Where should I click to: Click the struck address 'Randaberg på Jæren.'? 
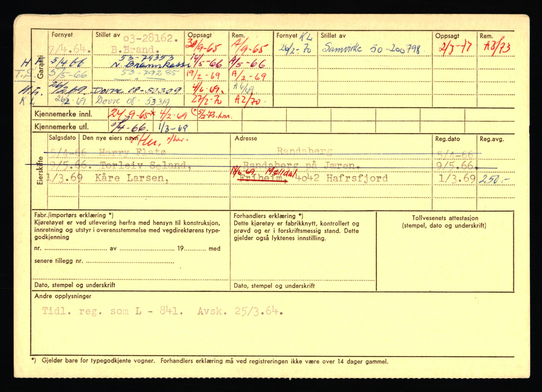click(301, 166)
